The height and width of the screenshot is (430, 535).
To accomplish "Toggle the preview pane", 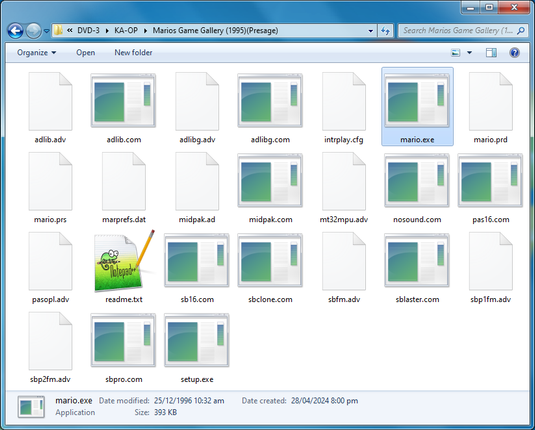I will point(491,53).
